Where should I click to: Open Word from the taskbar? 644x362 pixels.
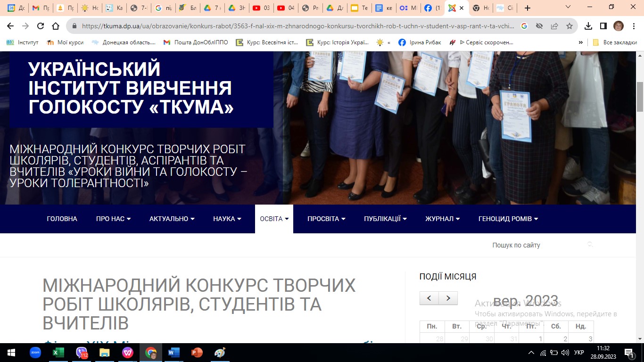click(174, 352)
